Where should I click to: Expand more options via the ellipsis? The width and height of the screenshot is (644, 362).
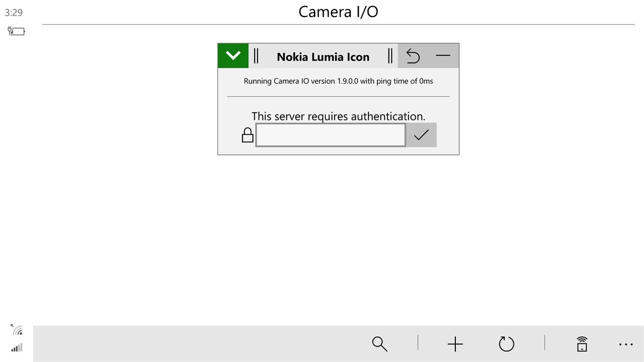coord(626,344)
